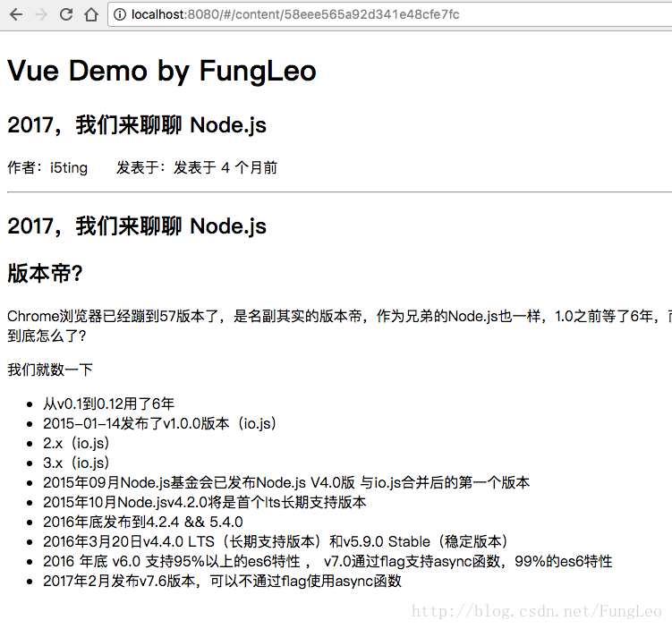Select list item '2016年底发布到4.2.4 && 5.4.0'
672x629 pixels.
(142, 522)
